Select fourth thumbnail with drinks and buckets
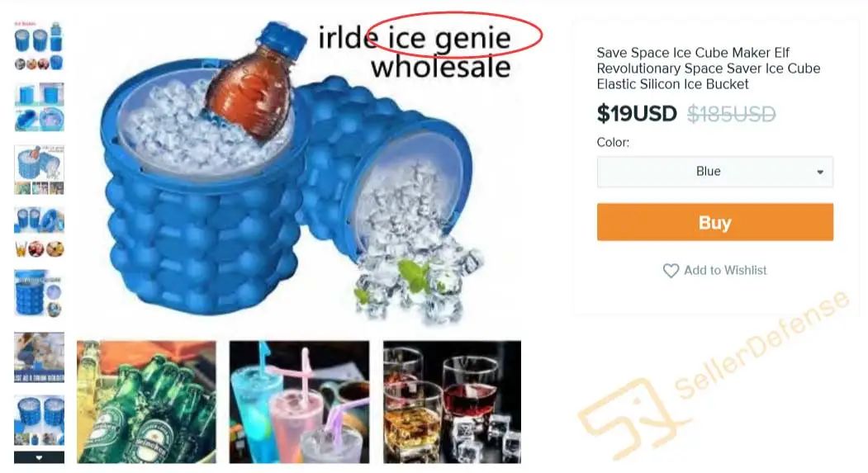The width and height of the screenshot is (868, 473). point(39,232)
